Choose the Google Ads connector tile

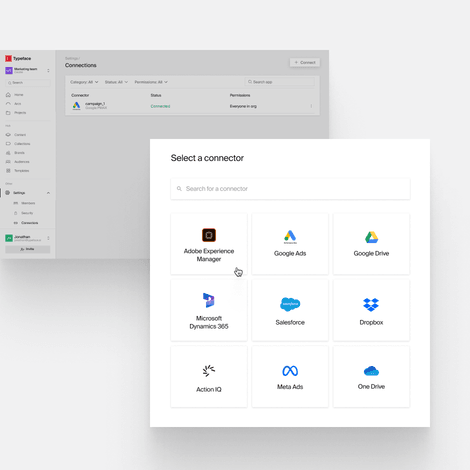[290, 244]
